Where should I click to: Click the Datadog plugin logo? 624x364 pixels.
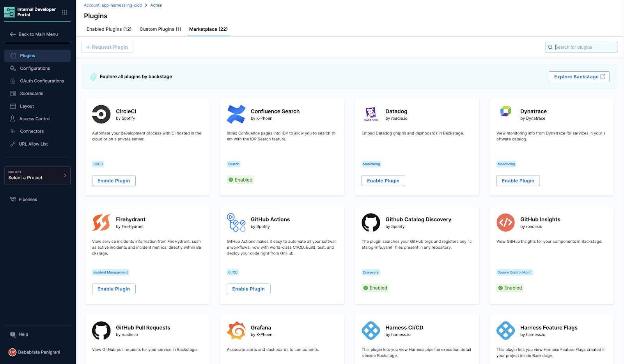click(x=371, y=114)
